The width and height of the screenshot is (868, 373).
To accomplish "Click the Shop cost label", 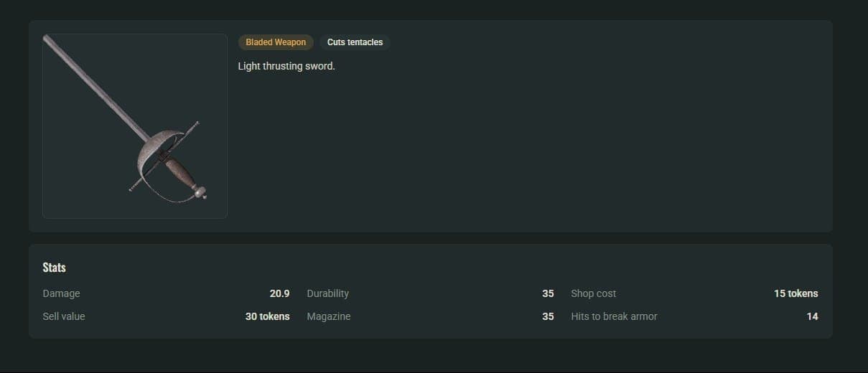I will point(593,293).
